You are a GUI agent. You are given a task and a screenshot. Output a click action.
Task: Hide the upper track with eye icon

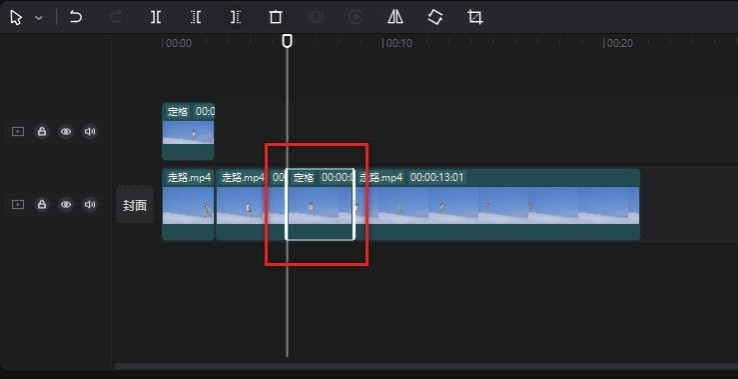(66, 131)
